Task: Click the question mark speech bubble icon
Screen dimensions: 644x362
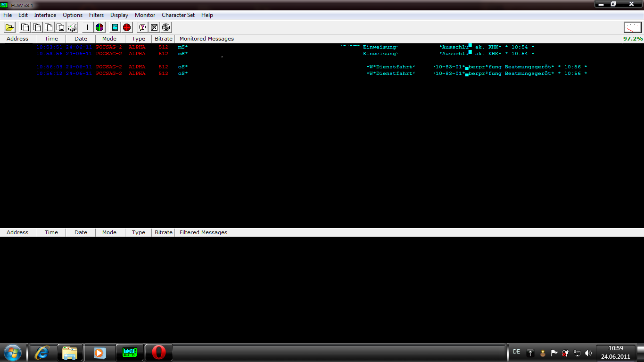Action: point(142,27)
